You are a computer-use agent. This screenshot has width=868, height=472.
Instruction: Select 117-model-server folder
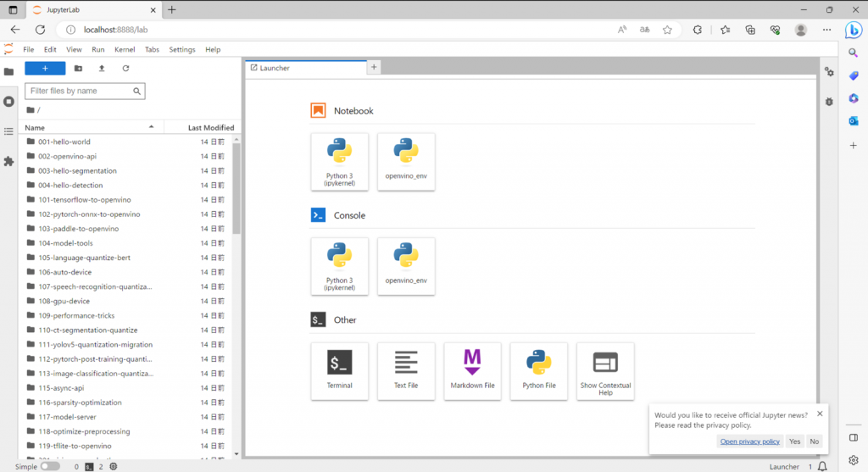pos(127,417)
